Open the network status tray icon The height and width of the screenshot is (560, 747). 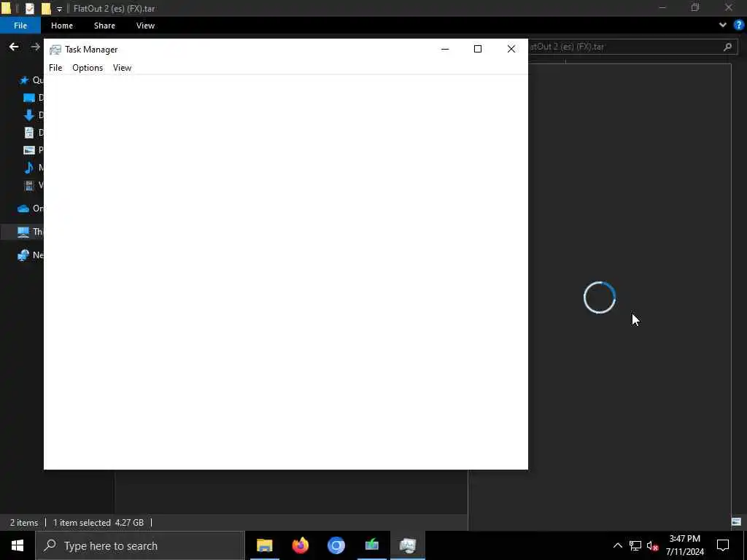(635, 545)
